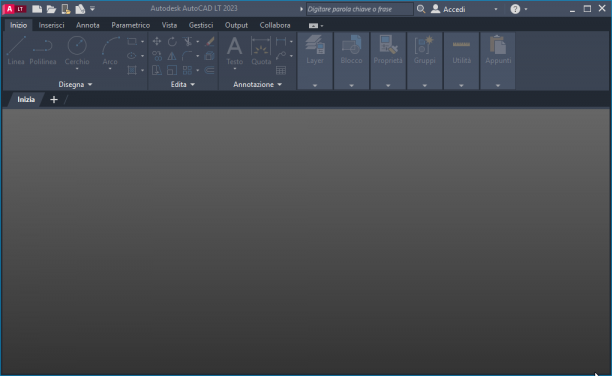This screenshot has height=376, width=612.
Task: Select the Testo text tool
Action: pyautogui.click(x=235, y=51)
